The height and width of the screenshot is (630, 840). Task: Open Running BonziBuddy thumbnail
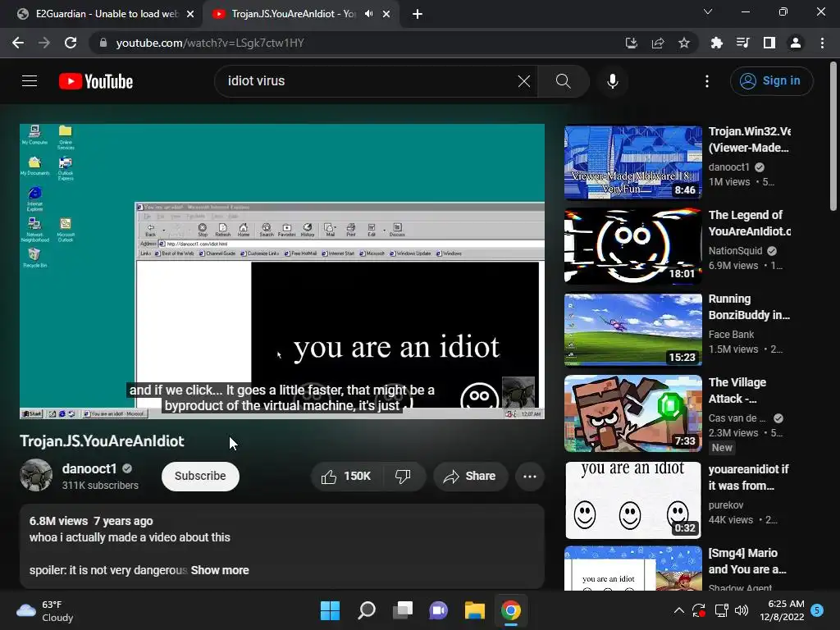coord(632,330)
